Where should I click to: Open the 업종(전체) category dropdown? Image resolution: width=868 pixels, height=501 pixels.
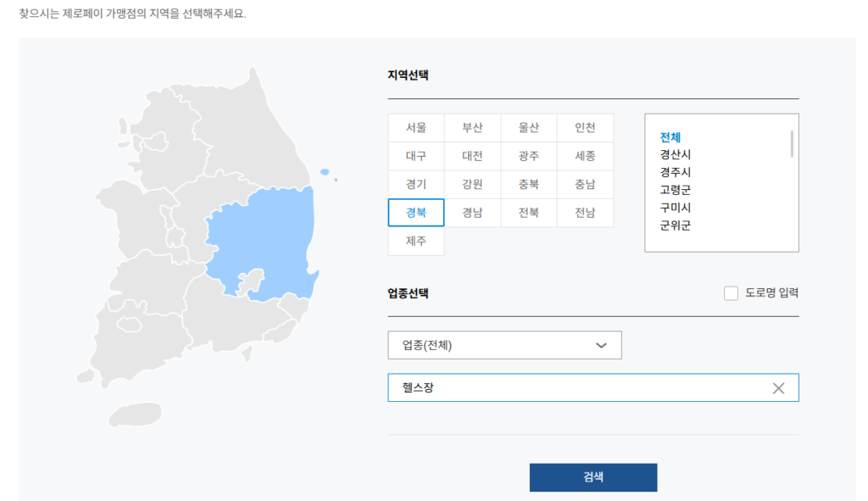[x=504, y=345]
